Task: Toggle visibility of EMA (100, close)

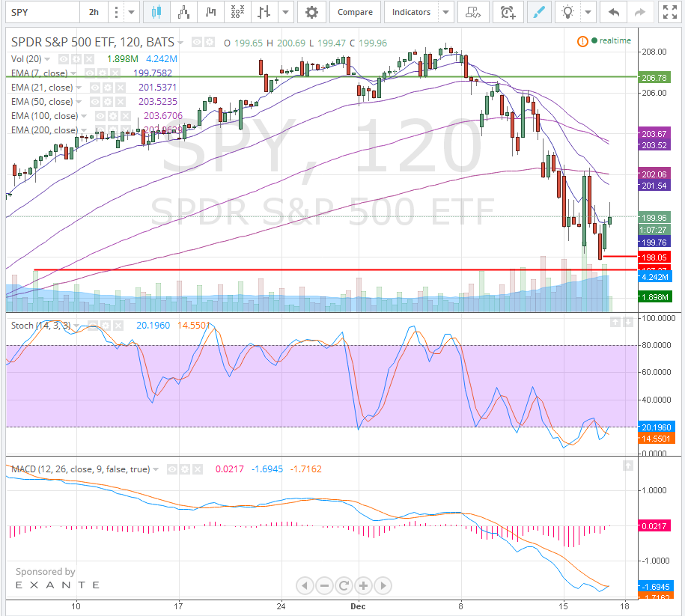Action: coord(100,116)
